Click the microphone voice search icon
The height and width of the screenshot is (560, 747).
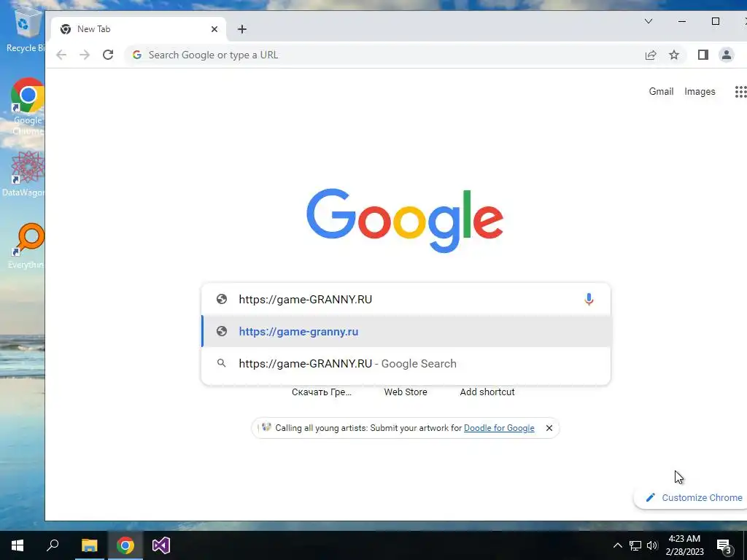[589, 299]
